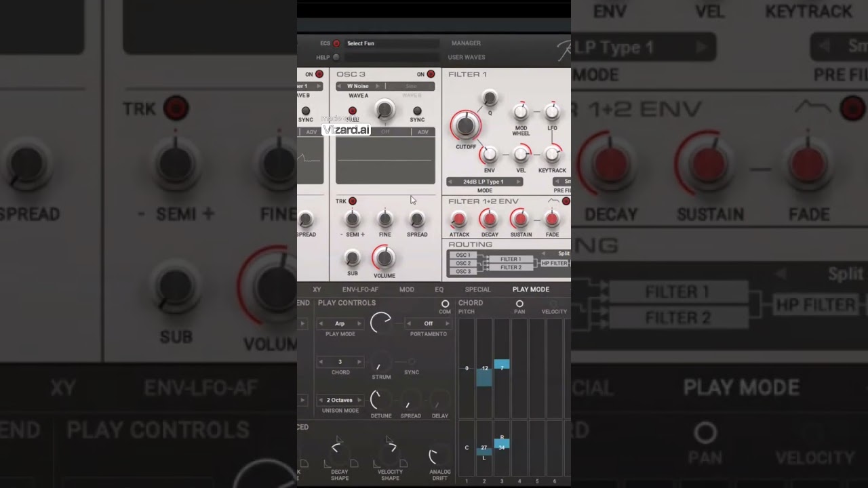This screenshot has height=488, width=868.
Task: Click the filter env DECAY knob
Action: point(489,219)
